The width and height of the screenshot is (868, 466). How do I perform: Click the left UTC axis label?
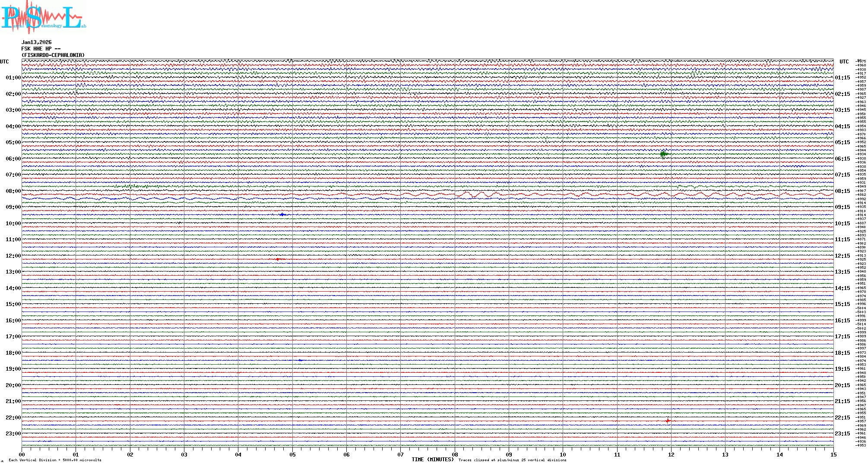point(4,62)
